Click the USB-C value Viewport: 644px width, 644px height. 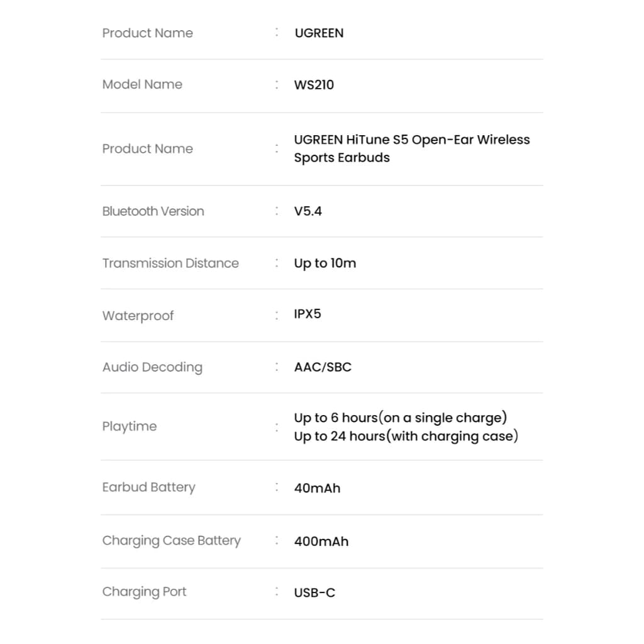click(x=314, y=592)
